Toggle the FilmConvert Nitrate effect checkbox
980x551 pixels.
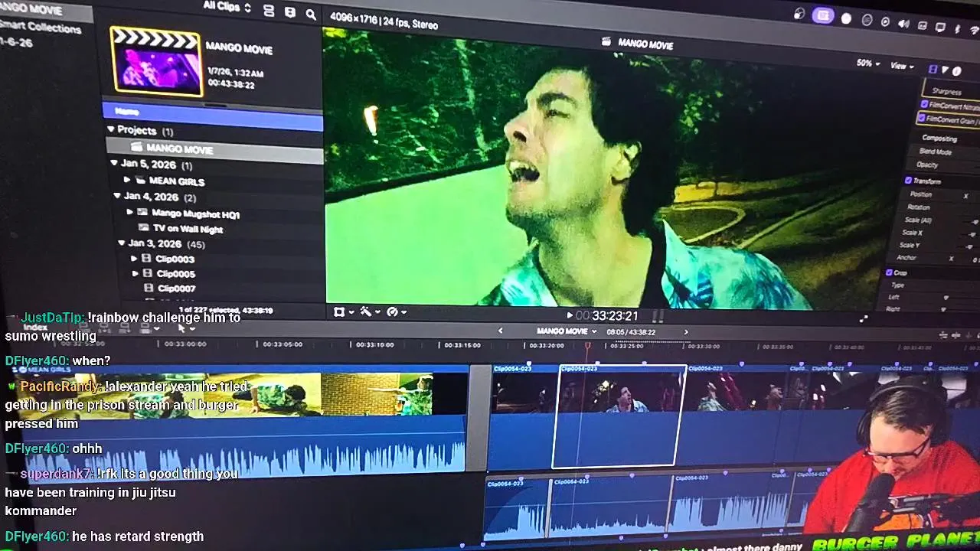[924, 104]
